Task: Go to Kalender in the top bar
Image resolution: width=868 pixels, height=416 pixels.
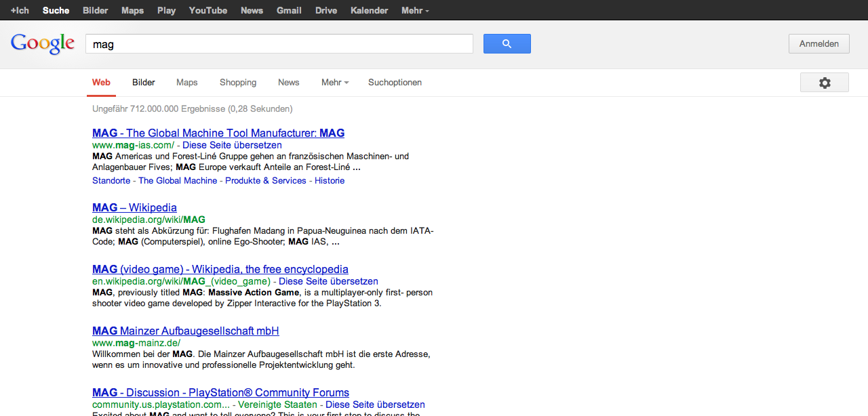Action: coord(369,10)
